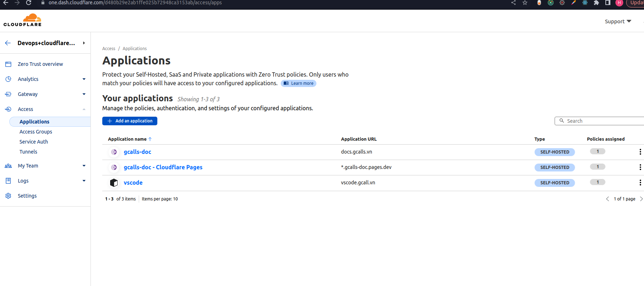Click the Logs document icon
This screenshot has height=286, width=644.
click(8, 181)
